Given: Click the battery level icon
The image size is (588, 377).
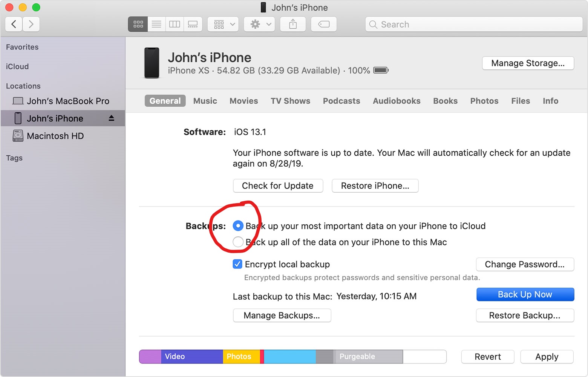Looking at the screenshot, I should [381, 70].
